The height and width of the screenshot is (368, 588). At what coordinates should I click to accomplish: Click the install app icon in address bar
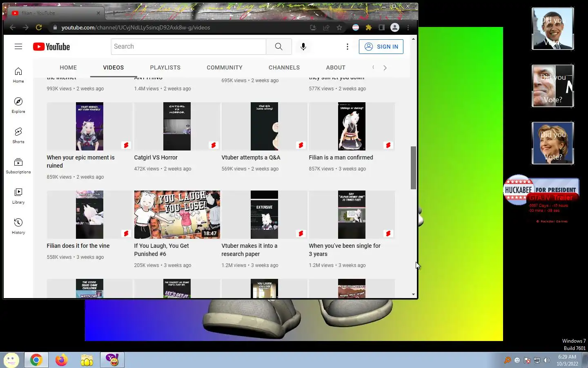313,27
